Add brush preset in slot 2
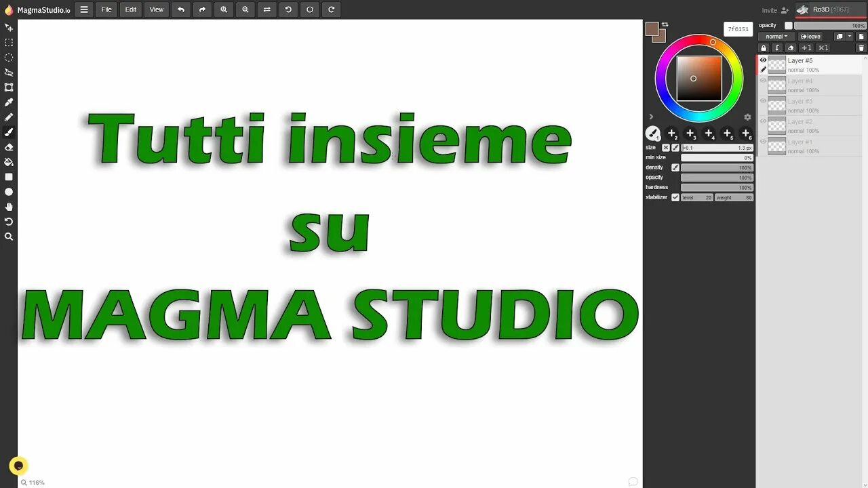868x488 pixels. pyautogui.click(x=672, y=134)
